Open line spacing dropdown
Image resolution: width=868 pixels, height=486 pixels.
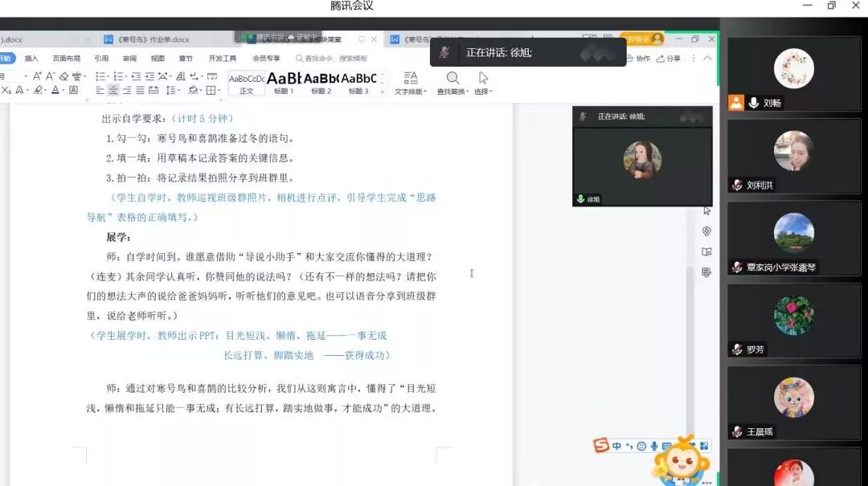(171, 90)
